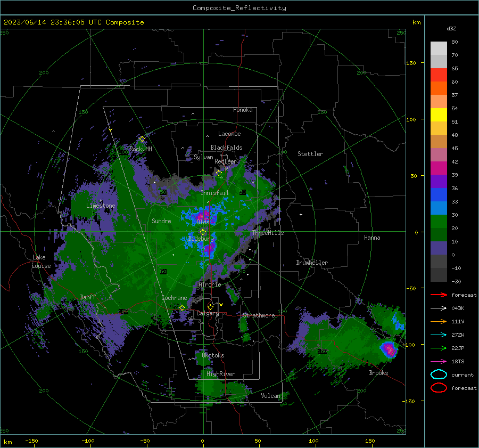Click the red forecast arrow in legend
This screenshot has width=479, height=448.
(x=439, y=295)
